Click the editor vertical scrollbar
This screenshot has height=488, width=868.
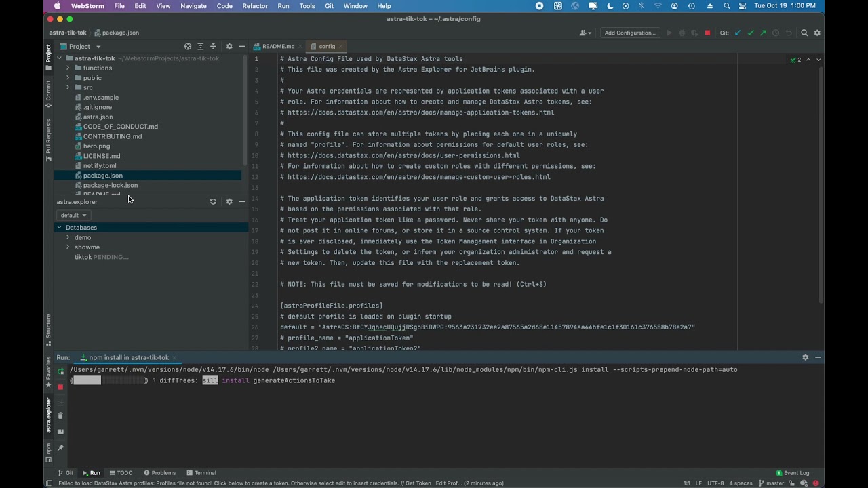[821, 183]
